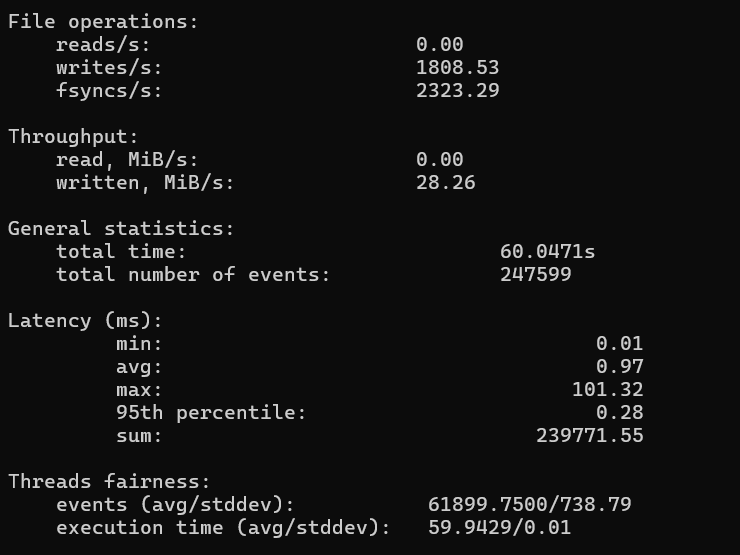Select the "execution time (avg/stddev):" label
740x555 pixels.
223,528
